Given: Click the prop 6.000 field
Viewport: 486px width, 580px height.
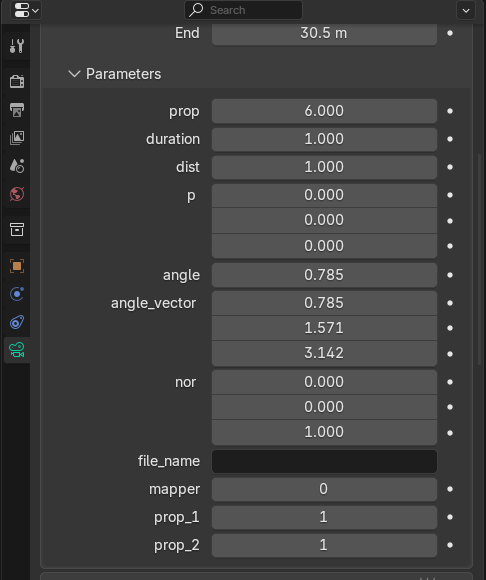Looking at the screenshot, I should point(324,111).
